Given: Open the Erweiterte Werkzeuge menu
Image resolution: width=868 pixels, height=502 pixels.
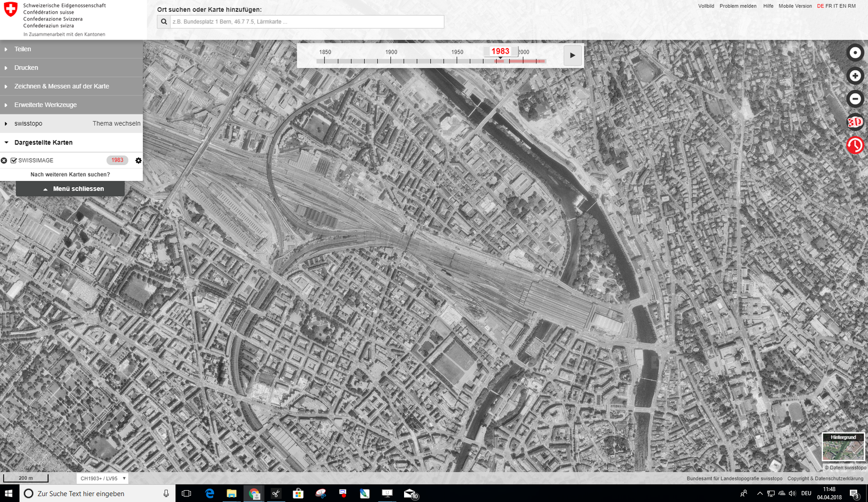Looking at the screenshot, I should [45, 105].
